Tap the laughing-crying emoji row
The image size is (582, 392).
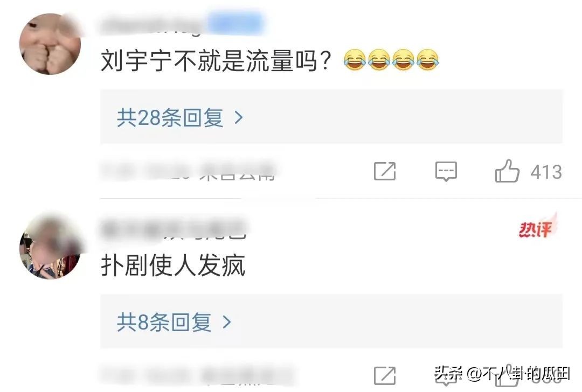[x=391, y=60]
